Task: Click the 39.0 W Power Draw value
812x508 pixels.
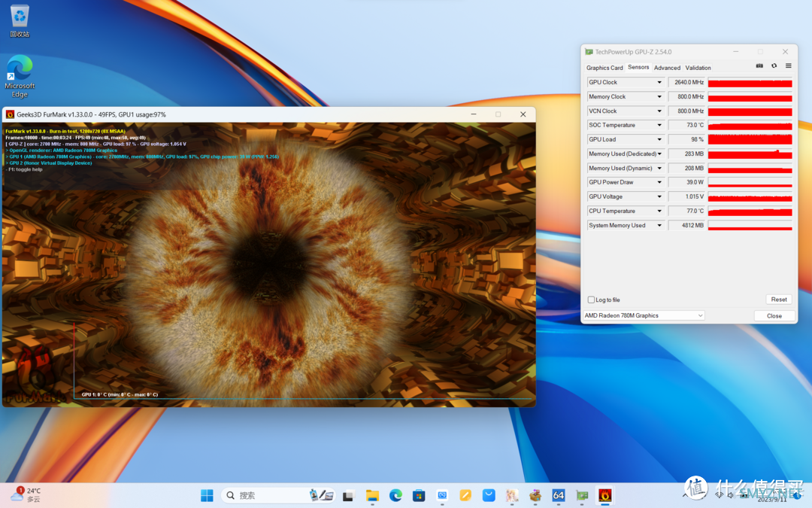Action: tap(686, 182)
